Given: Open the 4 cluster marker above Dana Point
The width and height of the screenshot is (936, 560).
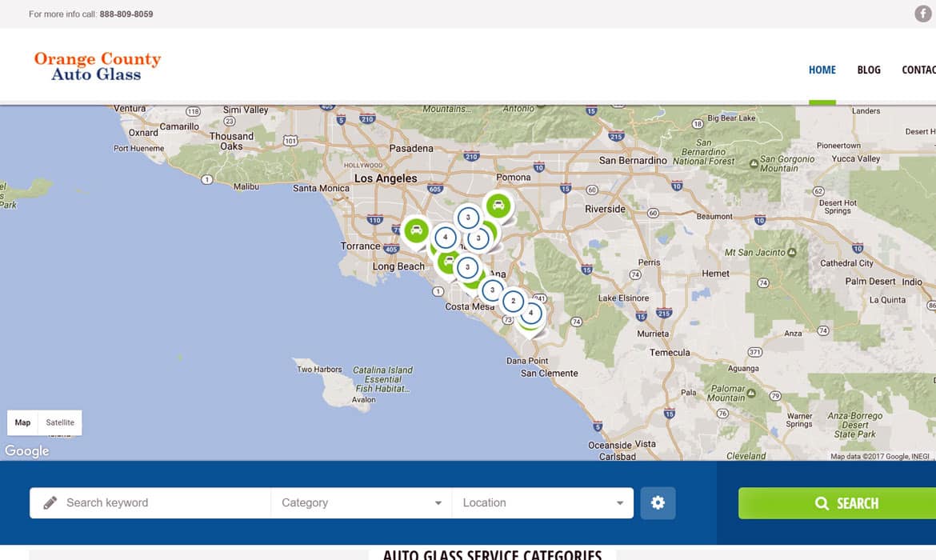Looking at the screenshot, I should (x=530, y=313).
